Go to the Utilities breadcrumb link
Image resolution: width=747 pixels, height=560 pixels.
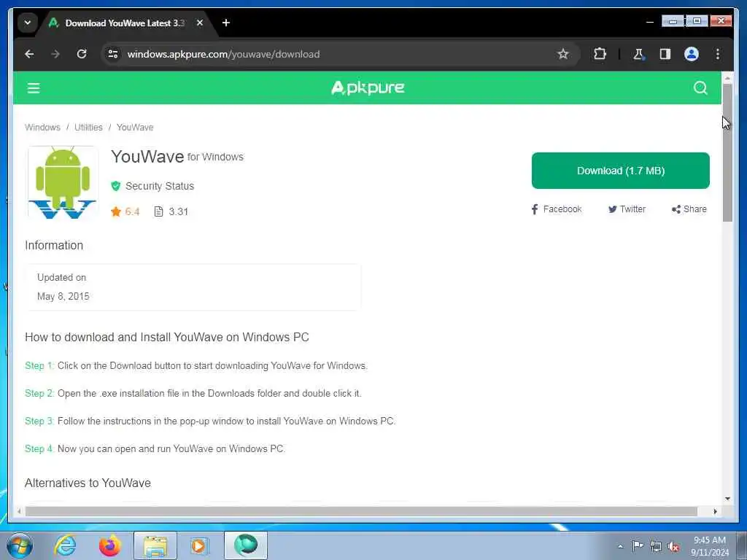point(88,127)
